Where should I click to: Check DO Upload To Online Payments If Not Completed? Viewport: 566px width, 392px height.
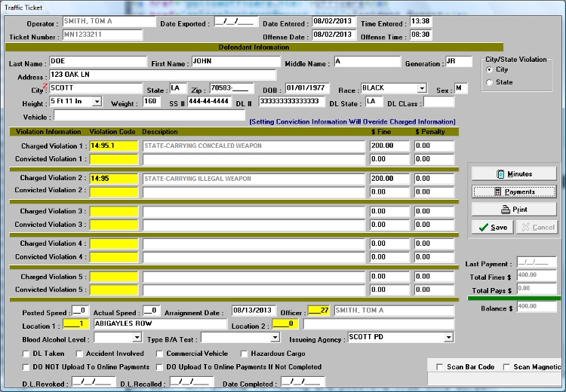(159, 367)
